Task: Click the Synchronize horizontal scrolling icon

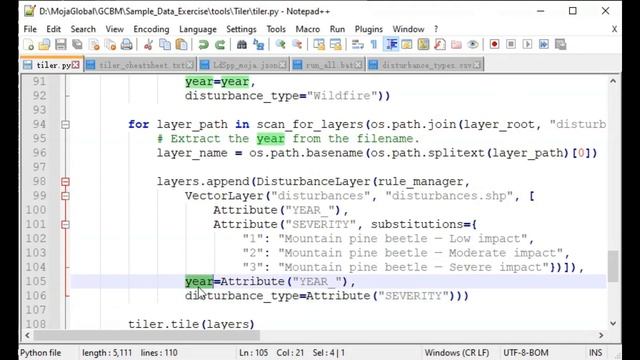Action: coord(336,44)
